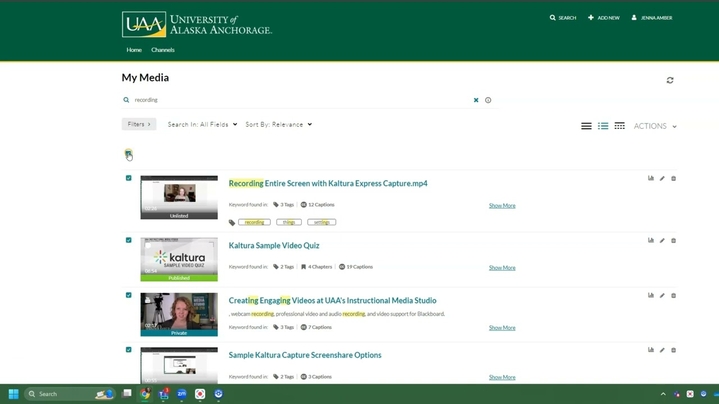Delete the Recording Entire Screen video
This screenshot has height=404, width=719.
click(x=674, y=178)
